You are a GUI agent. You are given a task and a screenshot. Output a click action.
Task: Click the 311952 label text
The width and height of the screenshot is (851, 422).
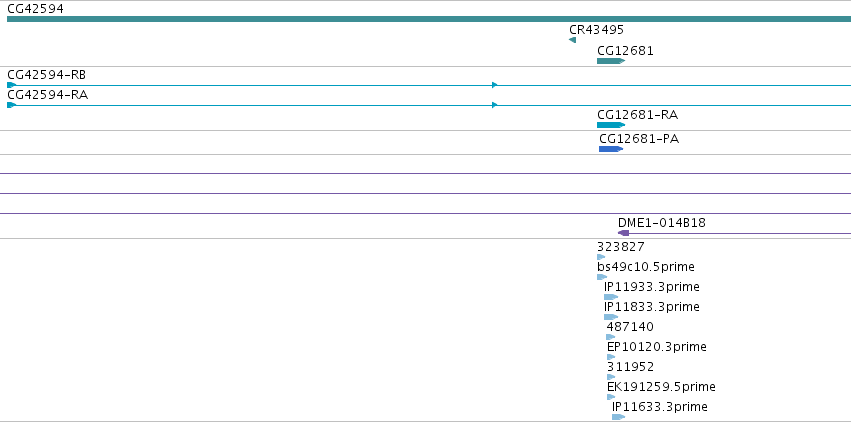tap(630, 367)
